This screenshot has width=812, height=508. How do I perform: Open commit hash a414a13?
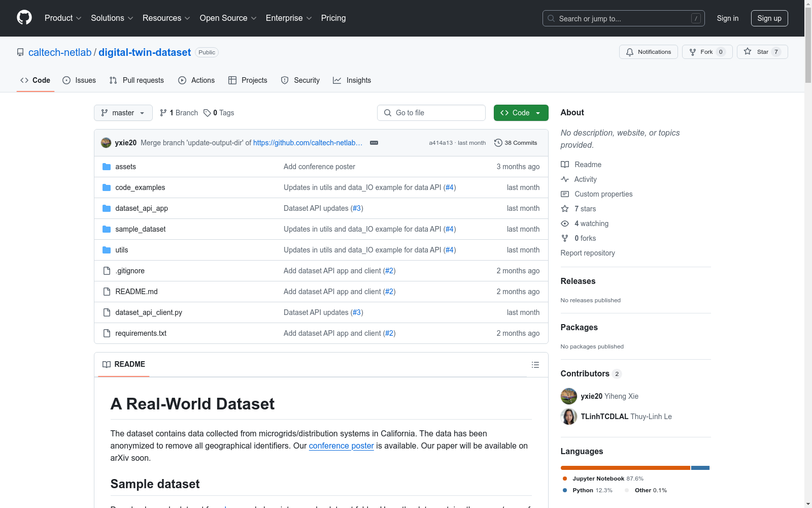(441, 143)
